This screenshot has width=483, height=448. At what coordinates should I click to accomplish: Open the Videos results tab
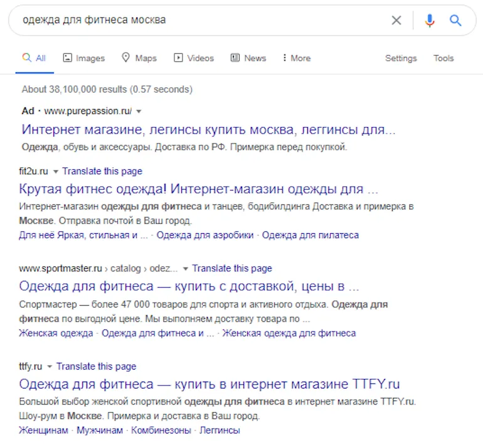pyautogui.click(x=194, y=58)
